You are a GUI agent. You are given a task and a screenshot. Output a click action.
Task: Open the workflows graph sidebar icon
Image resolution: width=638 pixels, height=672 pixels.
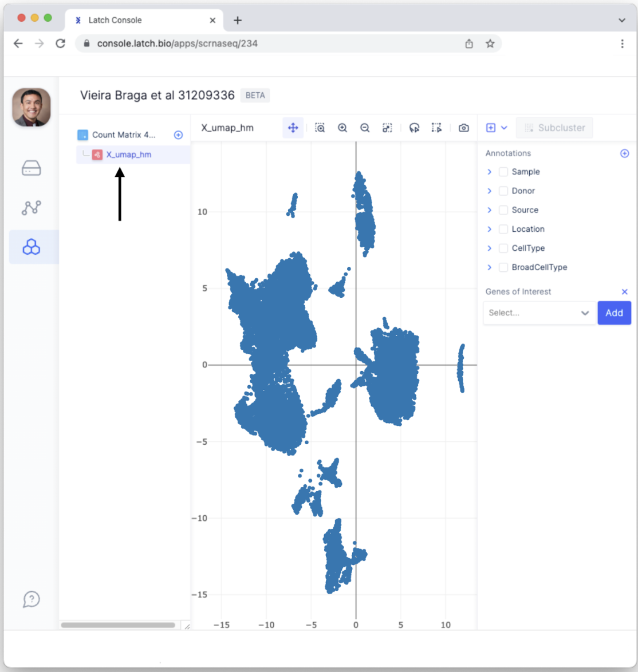pyautogui.click(x=31, y=207)
